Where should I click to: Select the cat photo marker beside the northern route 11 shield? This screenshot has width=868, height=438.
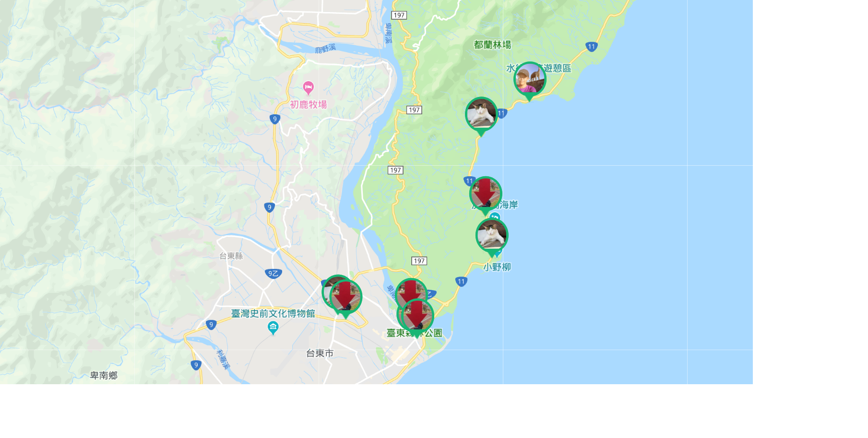(x=481, y=115)
